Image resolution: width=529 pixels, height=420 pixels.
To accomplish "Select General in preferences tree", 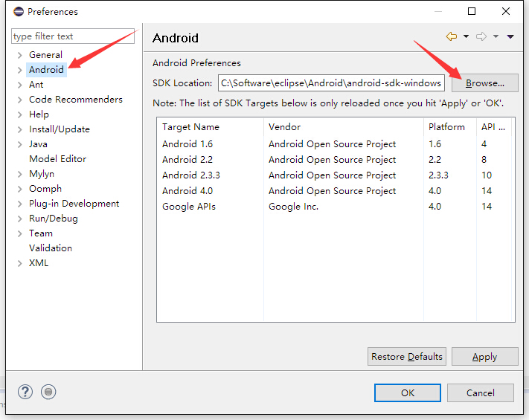I will pos(45,54).
